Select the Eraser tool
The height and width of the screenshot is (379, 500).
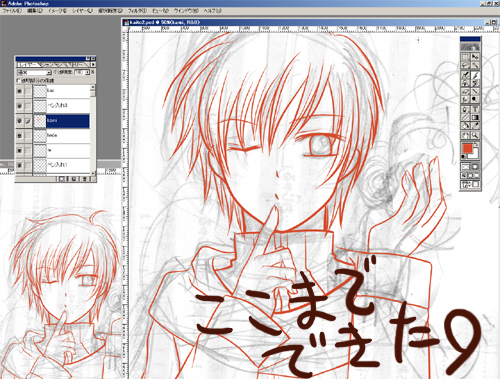coord(465,91)
